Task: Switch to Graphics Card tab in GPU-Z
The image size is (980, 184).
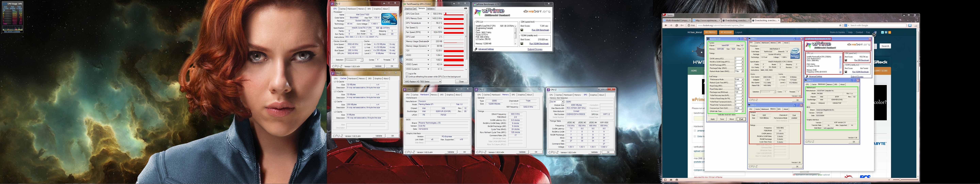Action: click(x=411, y=8)
